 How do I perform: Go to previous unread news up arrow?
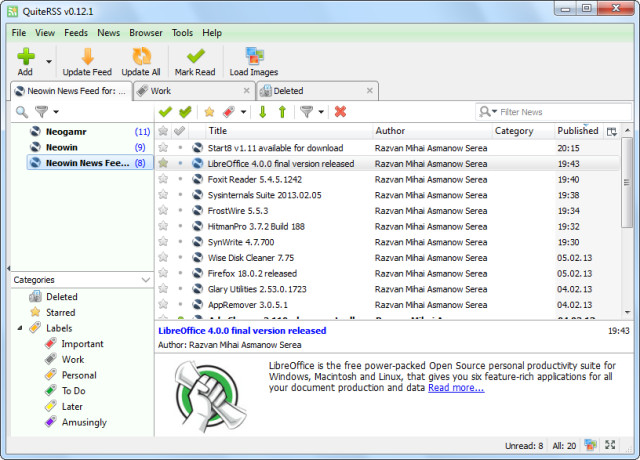pyautogui.click(x=282, y=111)
